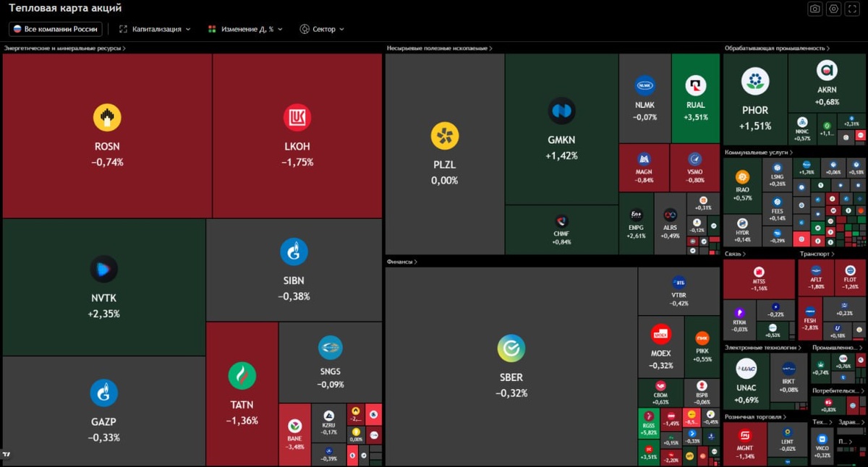Select the SBER logo
Screen dimensions: 868x467
point(511,348)
